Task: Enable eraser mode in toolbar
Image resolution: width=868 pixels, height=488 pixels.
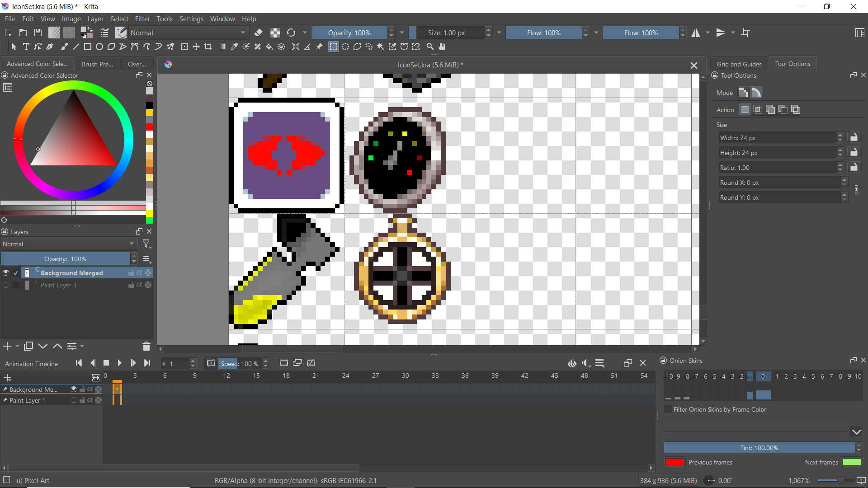Action: [259, 33]
